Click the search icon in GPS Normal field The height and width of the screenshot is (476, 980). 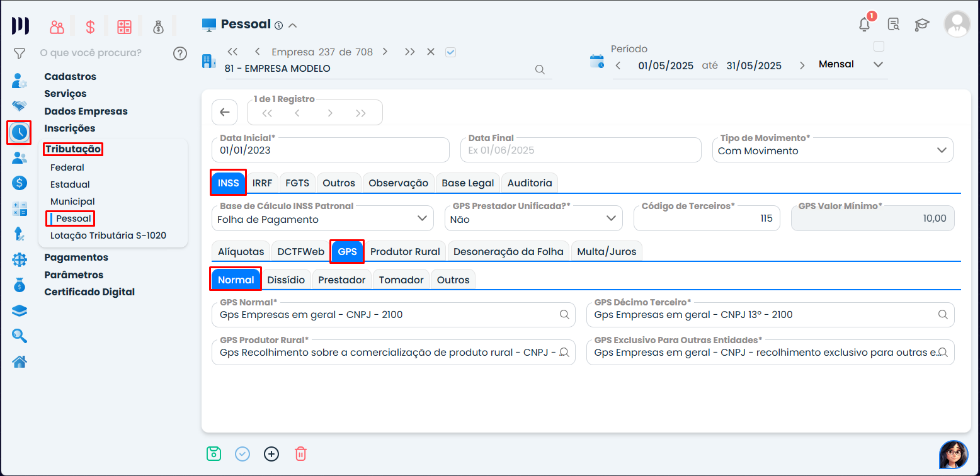[x=565, y=315]
